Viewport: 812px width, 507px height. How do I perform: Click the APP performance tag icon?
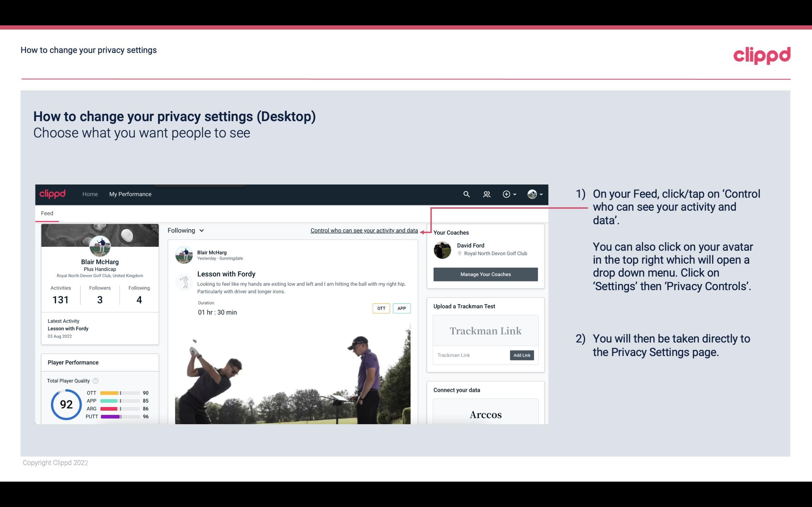[401, 308]
